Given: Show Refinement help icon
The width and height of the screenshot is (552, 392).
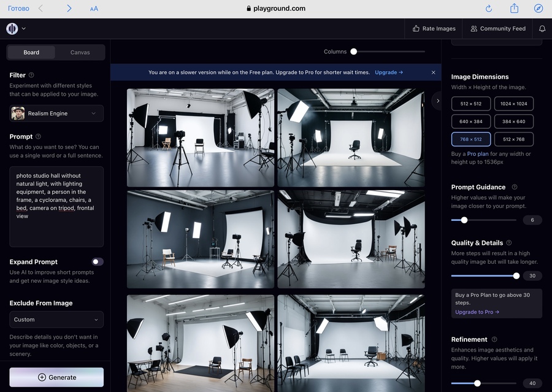Looking at the screenshot, I should [494, 339].
